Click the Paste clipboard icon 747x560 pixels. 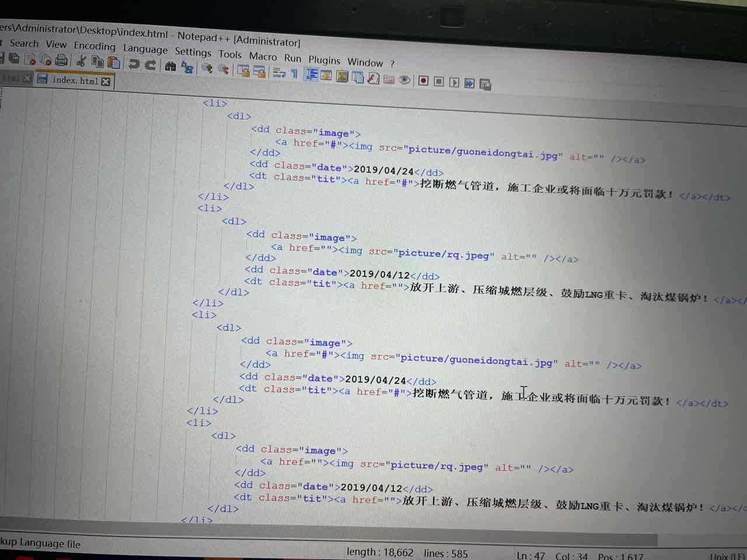[114, 62]
